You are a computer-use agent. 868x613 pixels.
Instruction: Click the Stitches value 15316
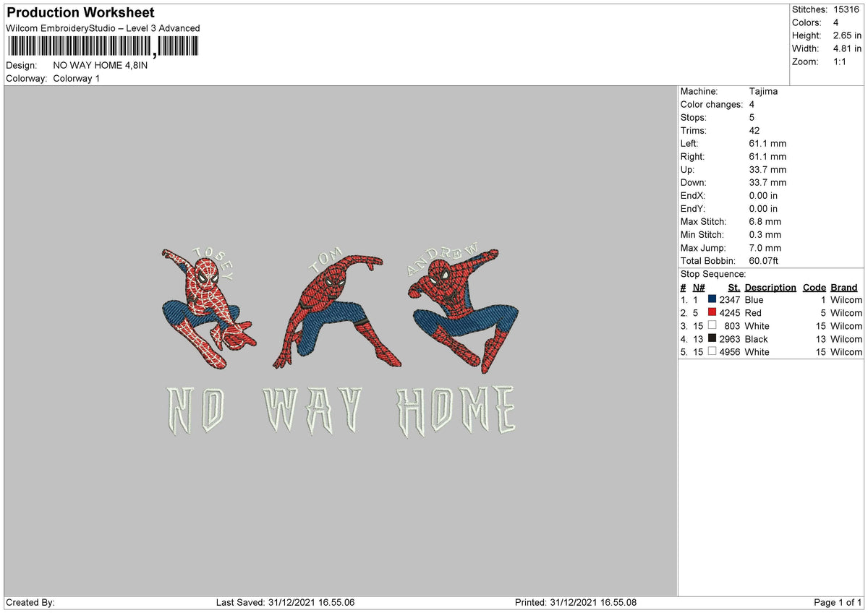pos(848,9)
